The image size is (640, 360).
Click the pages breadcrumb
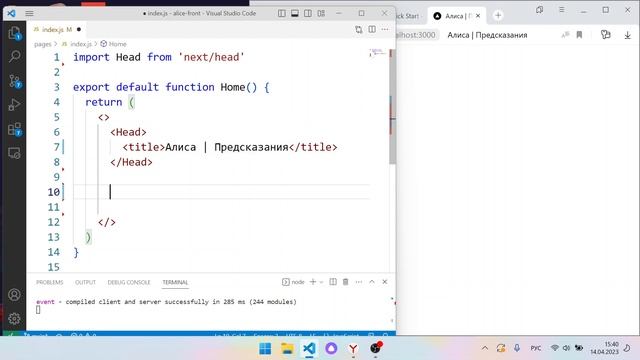tap(43, 44)
